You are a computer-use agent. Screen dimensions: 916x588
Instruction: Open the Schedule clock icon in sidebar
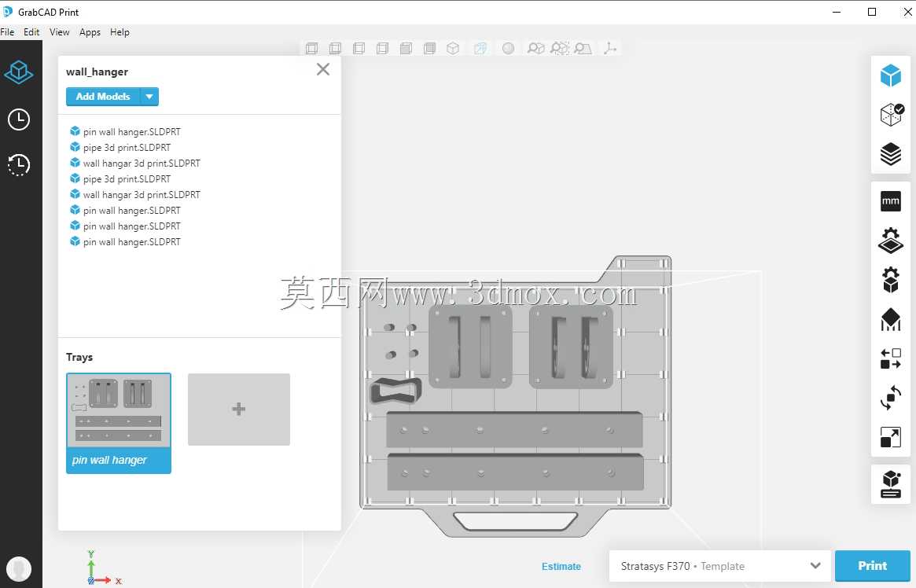[19, 119]
